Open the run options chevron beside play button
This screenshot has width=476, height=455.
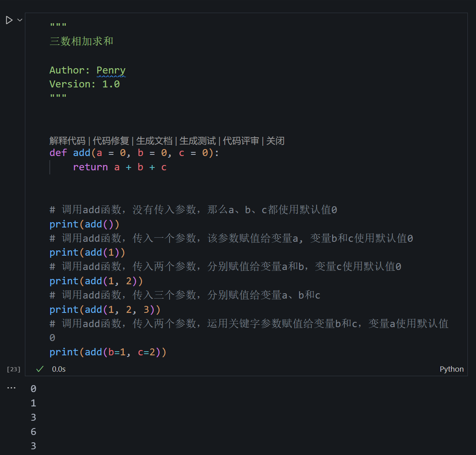(19, 20)
